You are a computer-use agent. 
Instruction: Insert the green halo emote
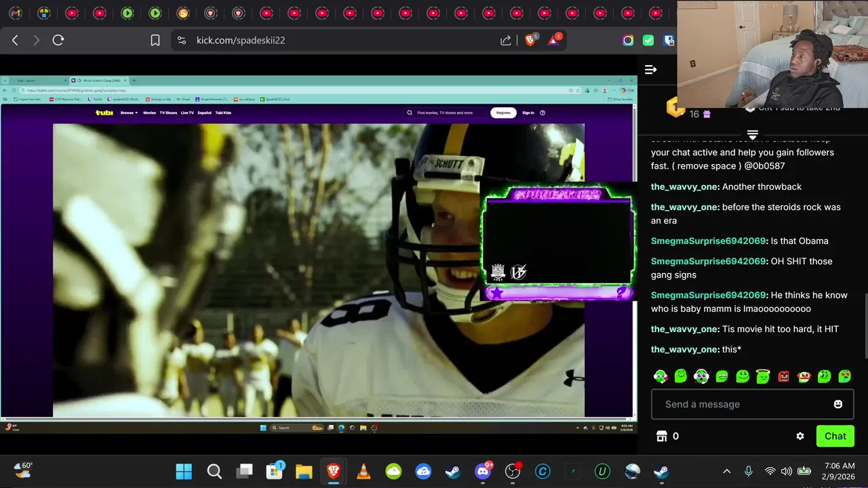tap(763, 376)
